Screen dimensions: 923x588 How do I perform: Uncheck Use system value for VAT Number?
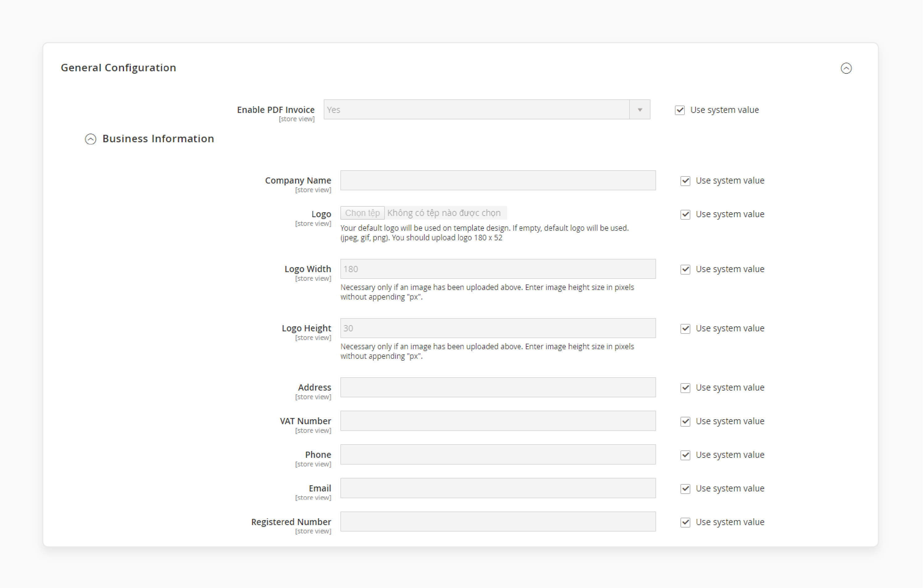[x=685, y=421]
